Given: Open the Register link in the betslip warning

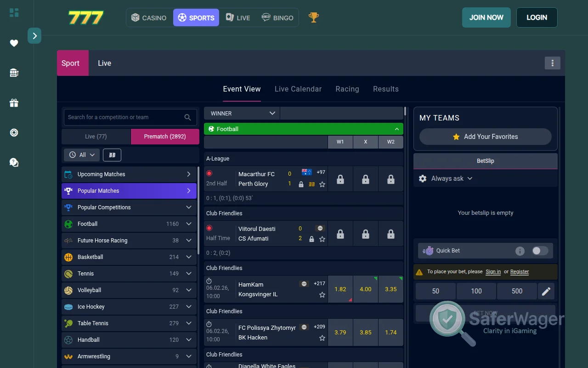Looking at the screenshot, I should pos(519,271).
